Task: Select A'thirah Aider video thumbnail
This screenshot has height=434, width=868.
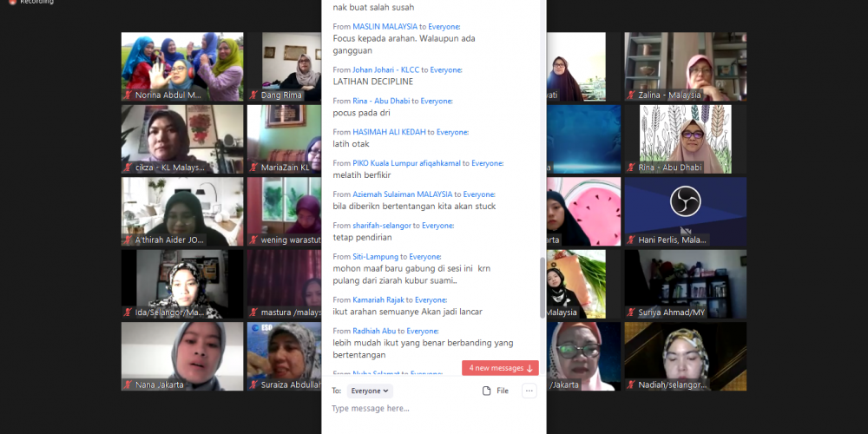Action: pyautogui.click(x=182, y=212)
